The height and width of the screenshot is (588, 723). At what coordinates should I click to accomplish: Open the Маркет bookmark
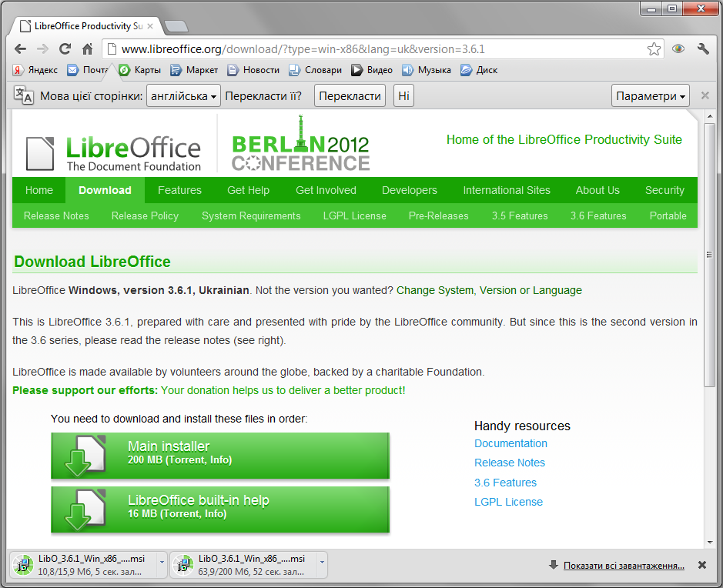point(194,70)
